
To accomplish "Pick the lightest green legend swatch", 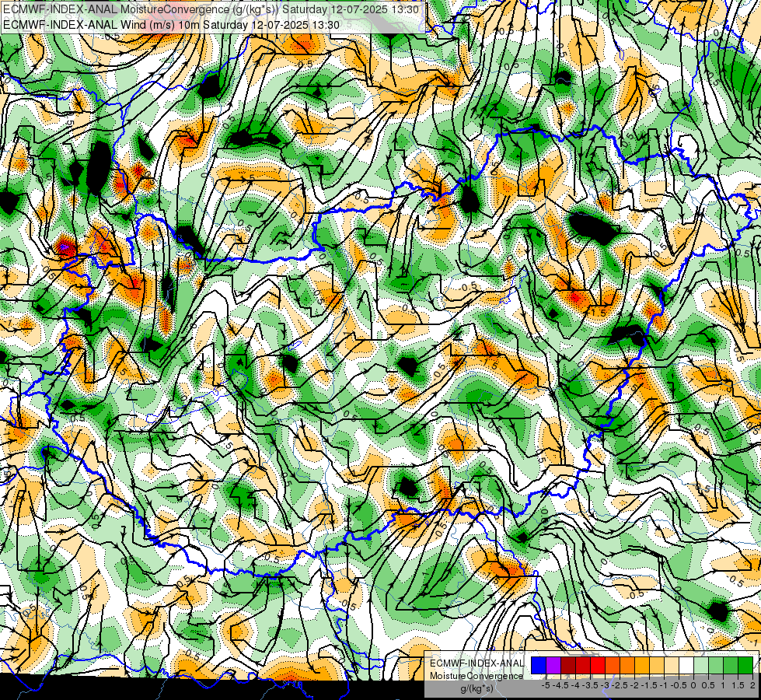I will [x=701, y=665].
